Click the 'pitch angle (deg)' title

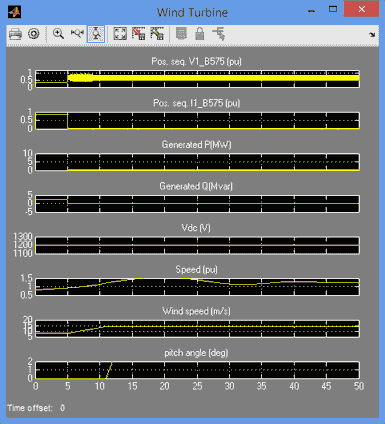196,353
